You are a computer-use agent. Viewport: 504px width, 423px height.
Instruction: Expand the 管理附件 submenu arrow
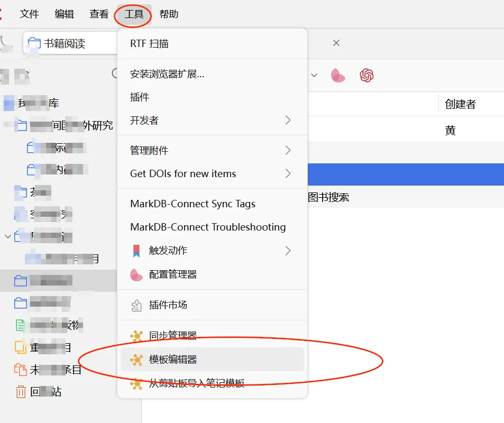tap(288, 150)
